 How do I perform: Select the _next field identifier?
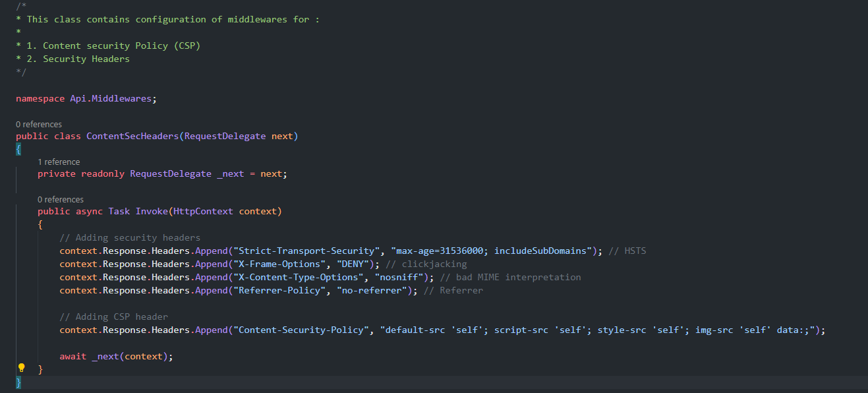[x=231, y=173]
